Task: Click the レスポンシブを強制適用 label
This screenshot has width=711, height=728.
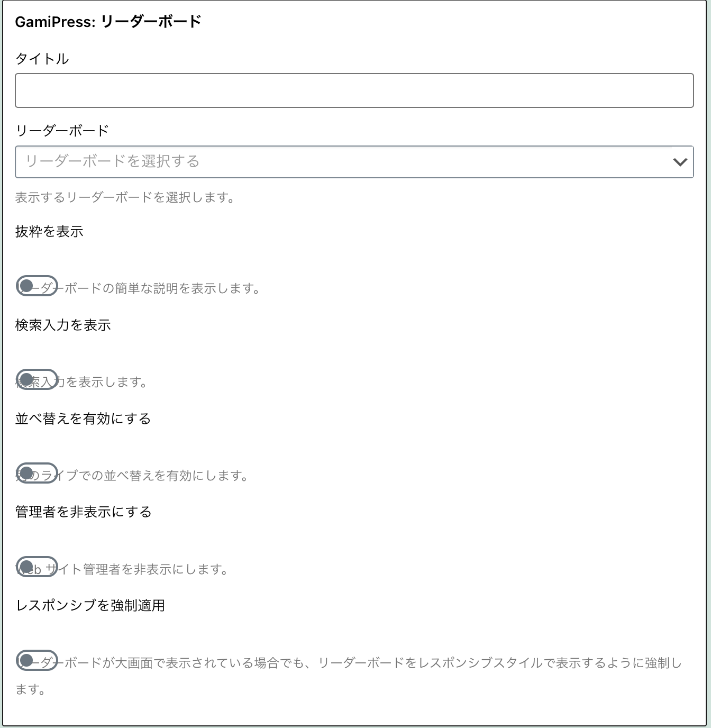Action: (90, 606)
